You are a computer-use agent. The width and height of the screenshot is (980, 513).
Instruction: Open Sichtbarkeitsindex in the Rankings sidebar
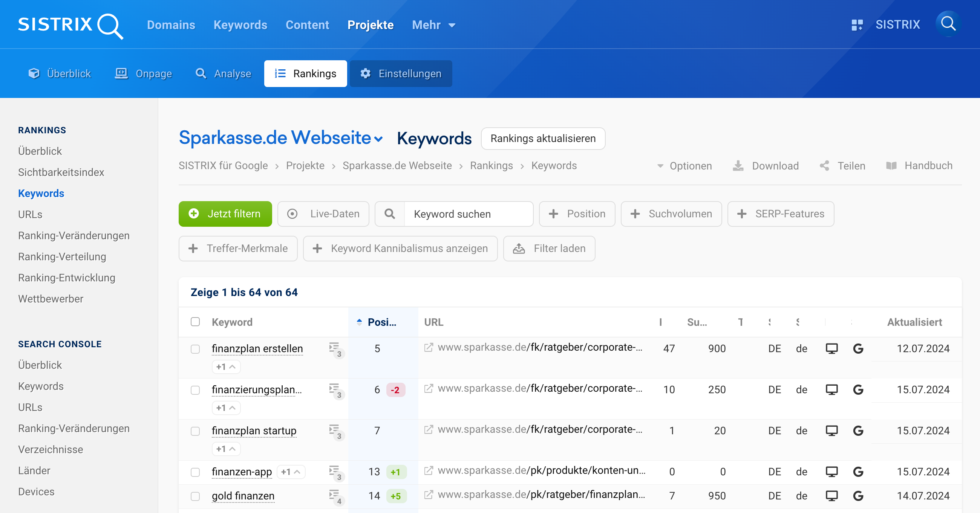click(61, 172)
